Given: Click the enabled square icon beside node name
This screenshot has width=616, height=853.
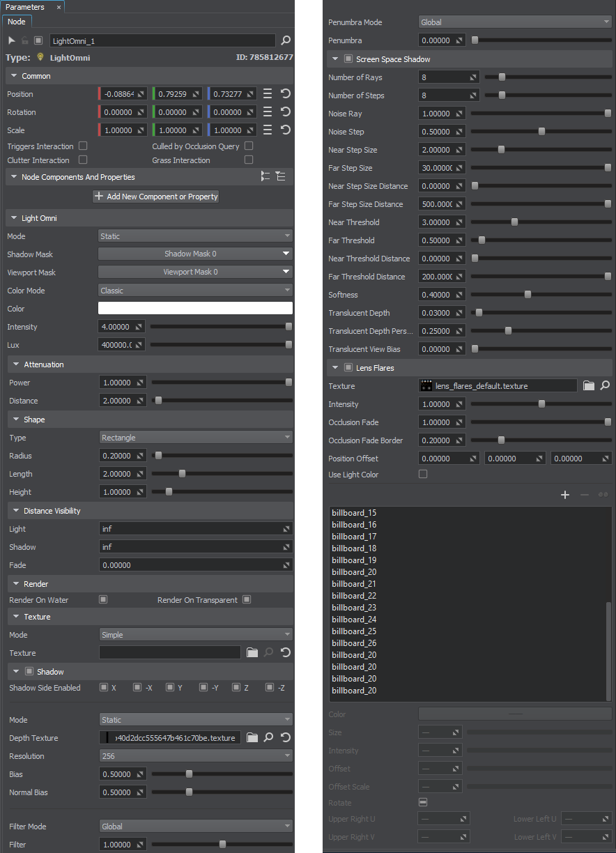Looking at the screenshot, I should (38, 40).
